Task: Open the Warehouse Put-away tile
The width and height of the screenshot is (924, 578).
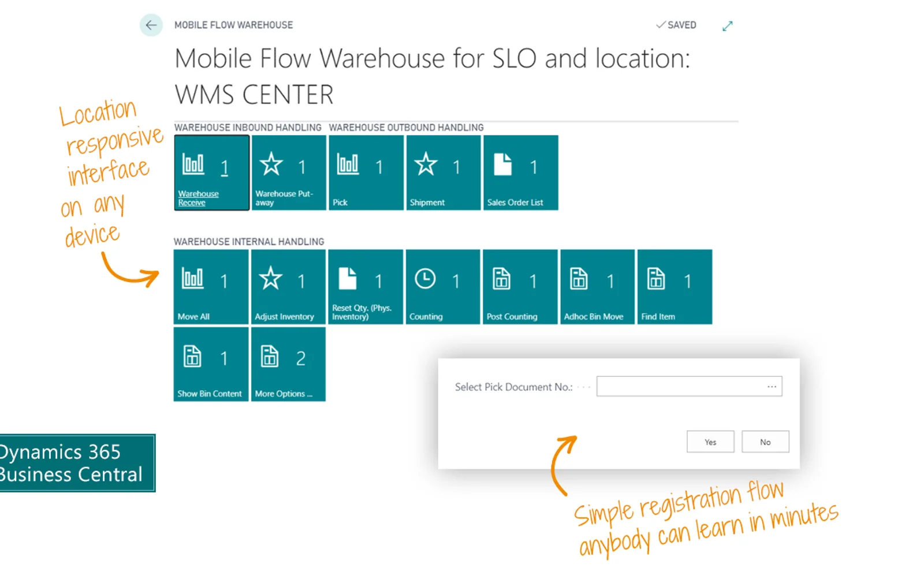Action: coord(289,173)
